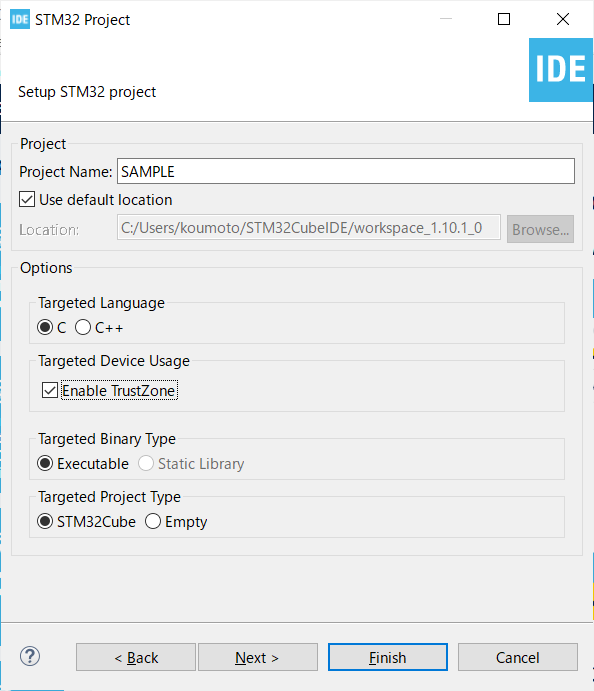Image resolution: width=594 pixels, height=691 pixels.
Task: Minimize the STM32 Project window
Action: [446, 19]
